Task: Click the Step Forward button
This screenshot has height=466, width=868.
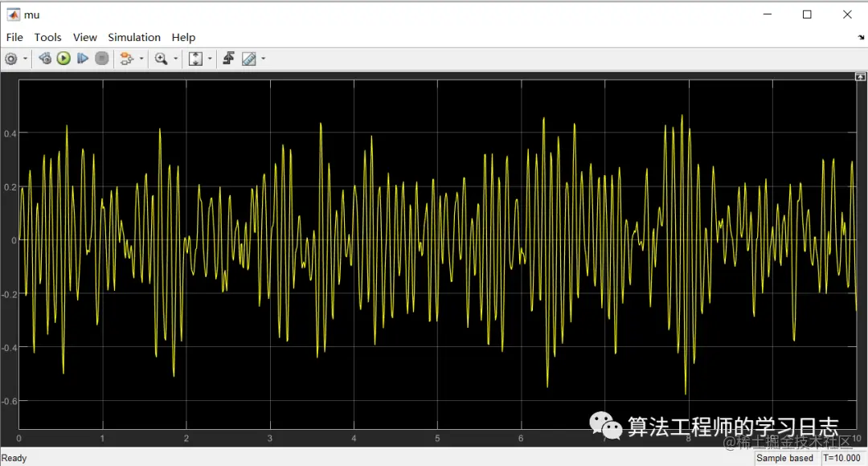Action: [83, 58]
